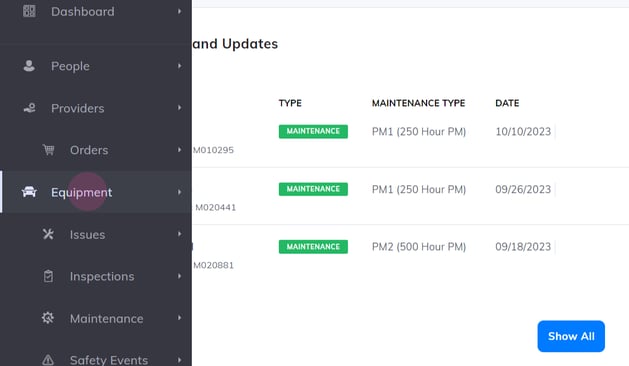Image resolution: width=629 pixels, height=366 pixels.
Task: Click the Inspections clipboard icon
Action: coord(48,276)
